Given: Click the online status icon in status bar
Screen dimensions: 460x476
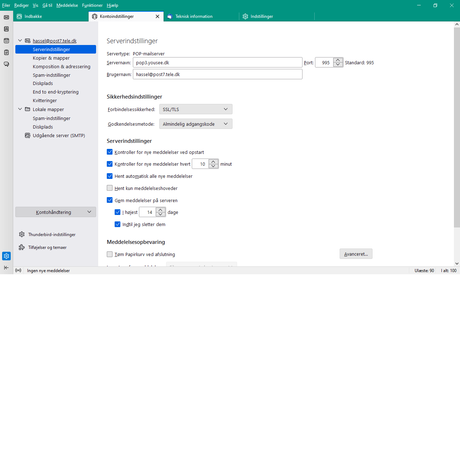Looking at the screenshot, I should (x=18, y=271).
